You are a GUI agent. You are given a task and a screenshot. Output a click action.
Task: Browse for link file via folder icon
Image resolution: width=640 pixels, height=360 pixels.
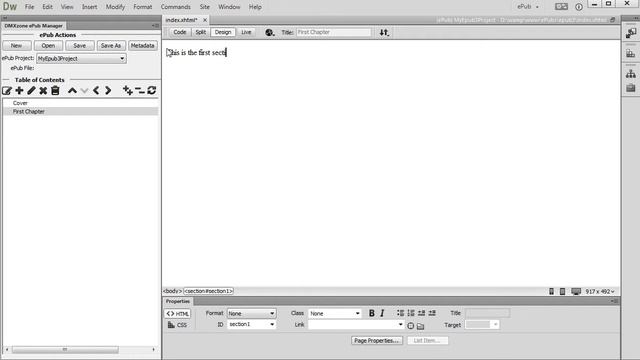click(x=420, y=326)
